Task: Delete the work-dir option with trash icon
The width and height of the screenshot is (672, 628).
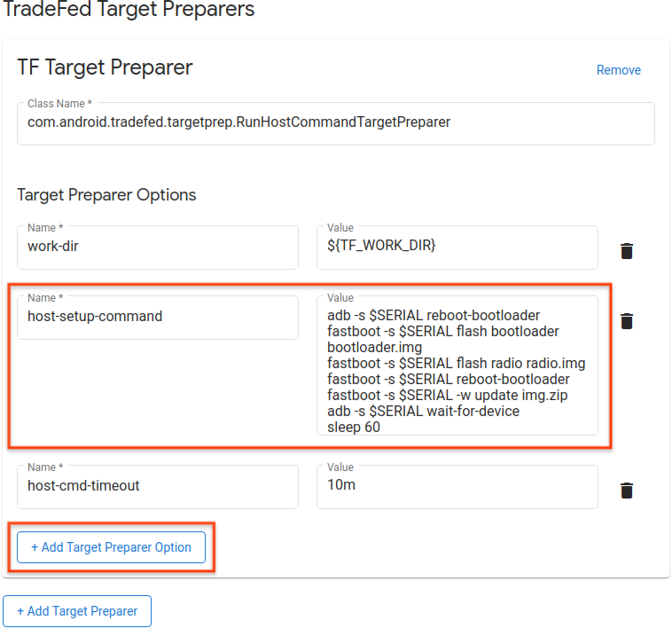Action: click(627, 250)
